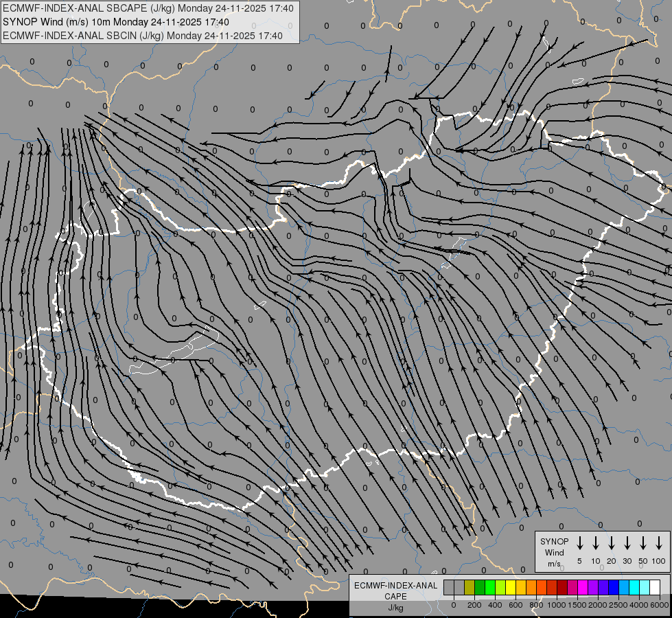Click the 4000 tick label

tap(639, 605)
